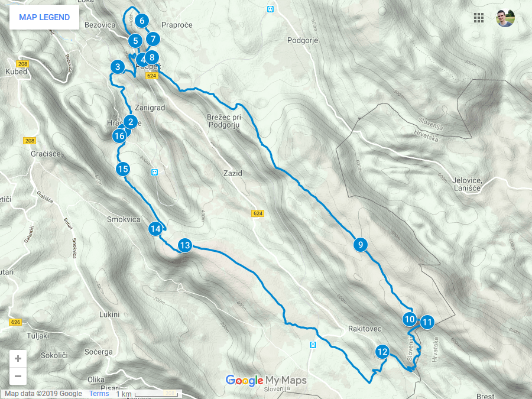Zoom out with the minus button
The width and height of the screenshot is (532, 399).
coord(18,377)
